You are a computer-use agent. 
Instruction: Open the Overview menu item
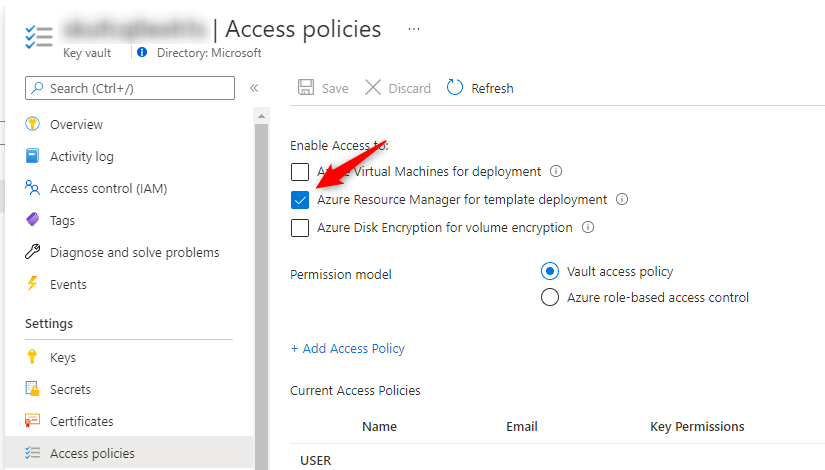(x=76, y=125)
